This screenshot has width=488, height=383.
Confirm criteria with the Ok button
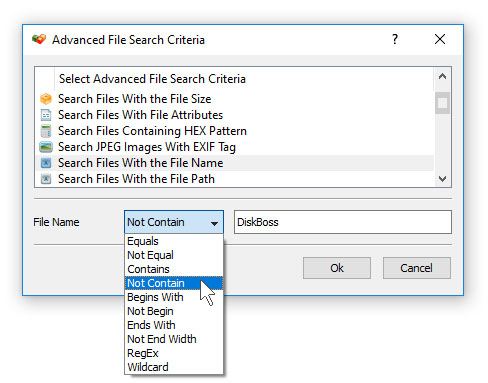pos(337,268)
